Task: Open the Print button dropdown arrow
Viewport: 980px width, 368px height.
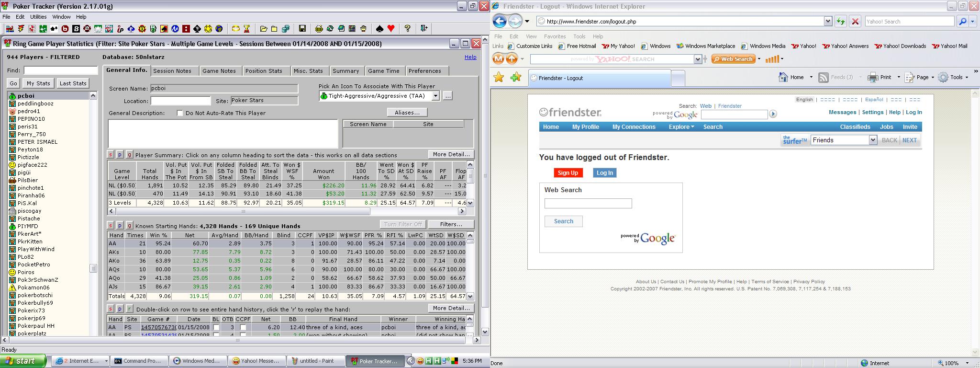Action: [x=899, y=77]
